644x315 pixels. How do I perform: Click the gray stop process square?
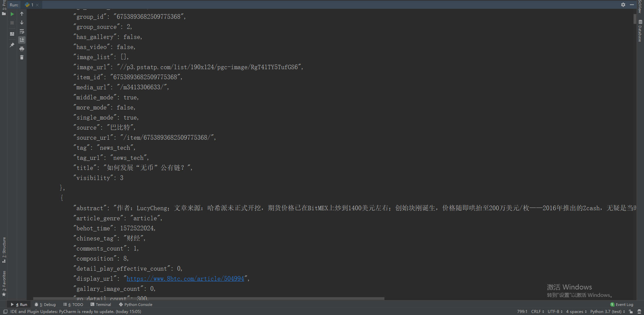12,23
